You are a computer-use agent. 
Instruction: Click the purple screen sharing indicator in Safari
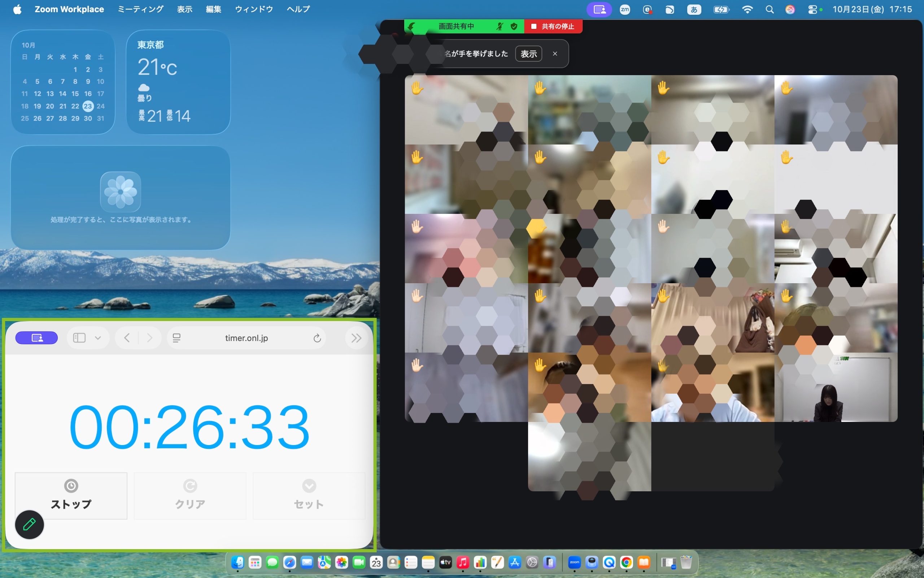(37, 338)
